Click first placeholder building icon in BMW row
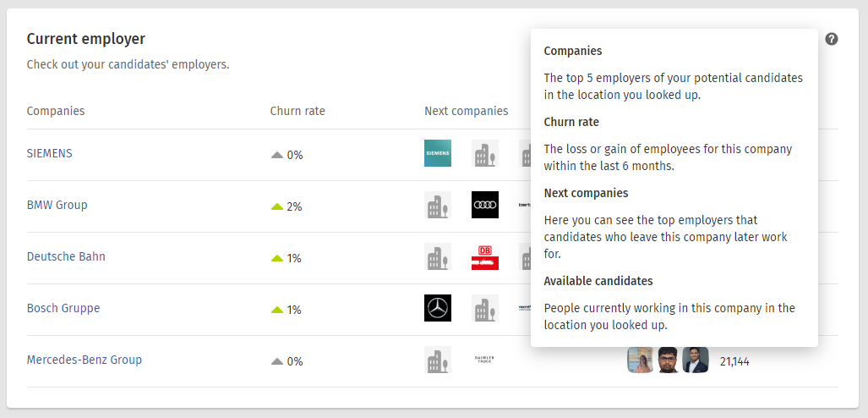The width and height of the screenshot is (868, 418). [438, 205]
